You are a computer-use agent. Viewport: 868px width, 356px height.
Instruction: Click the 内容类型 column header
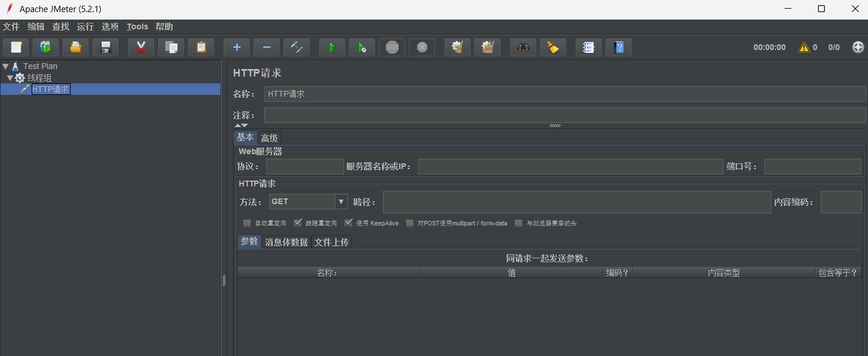click(x=724, y=273)
